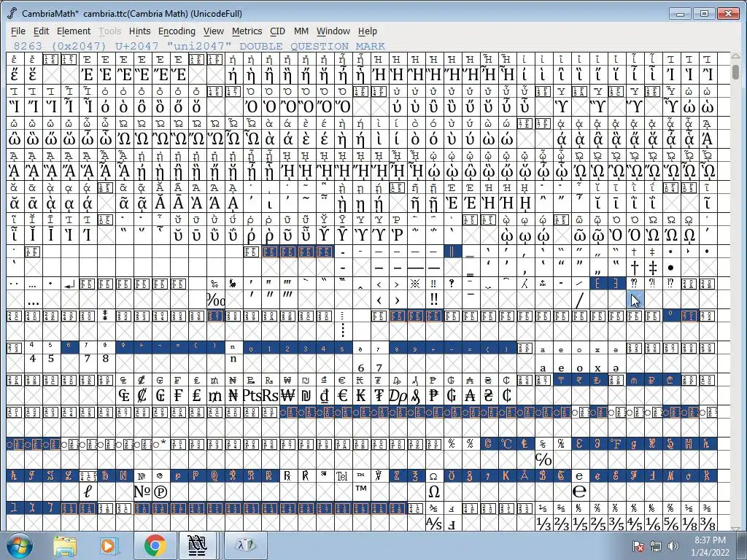The width and height of the screenshot is (747, 560).
Task: Open the CID menu
Action: 277,31
